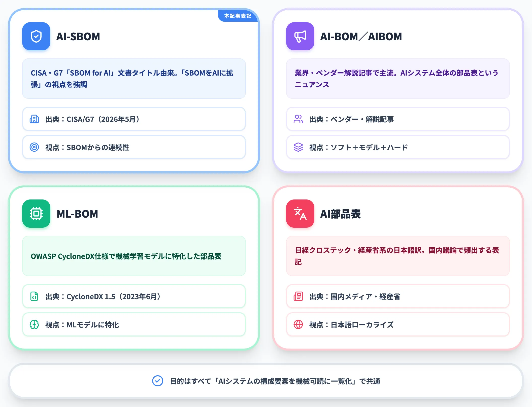Click the text 視点：SBOMからの連続性
The image size is (532, 407).
[x=87, y=147]
